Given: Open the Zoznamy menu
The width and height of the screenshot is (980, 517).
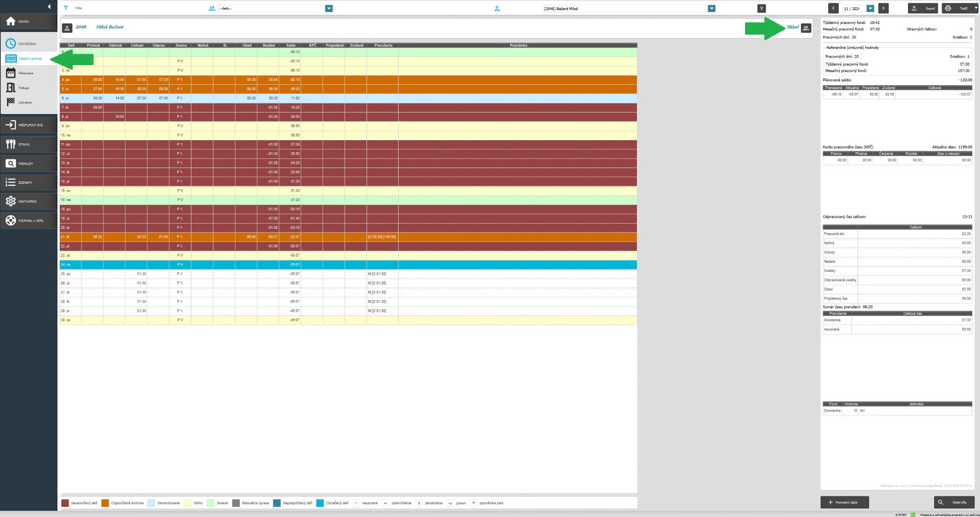Looking at the screenshot, I should coord(24,182).
